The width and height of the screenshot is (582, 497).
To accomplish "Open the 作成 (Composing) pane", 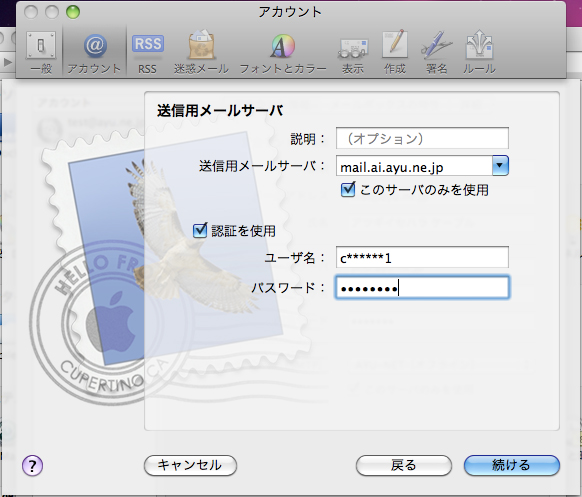I will 395,52.
